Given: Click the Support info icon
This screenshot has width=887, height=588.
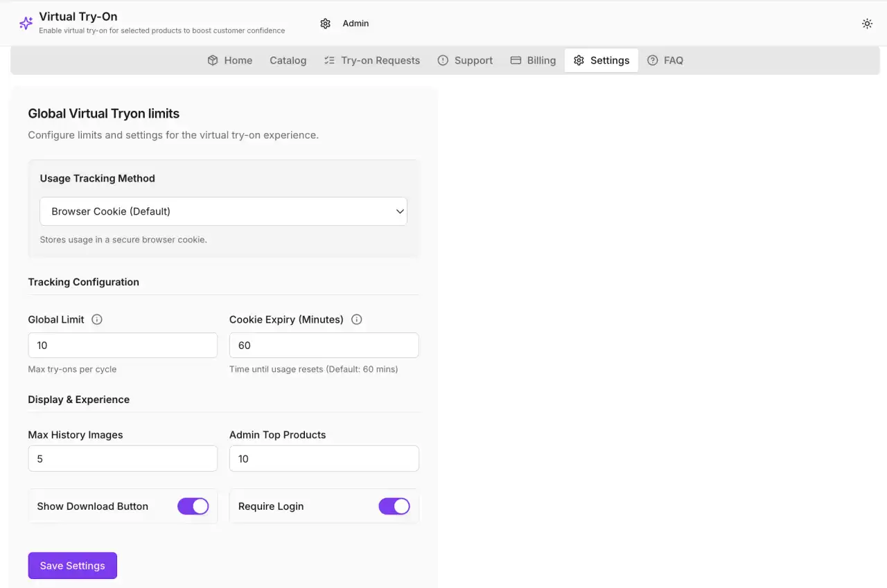Looking at the screenshot, I should [x=443, y=60].
